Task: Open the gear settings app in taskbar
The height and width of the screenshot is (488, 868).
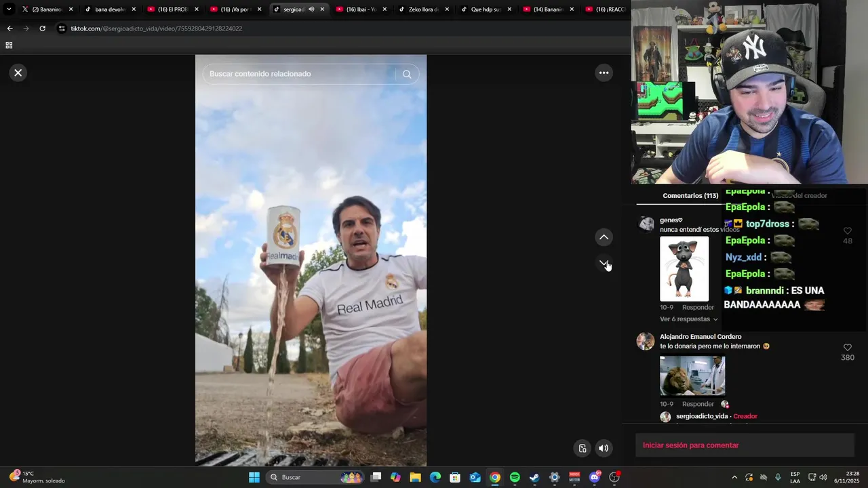Action: (554, 477)
